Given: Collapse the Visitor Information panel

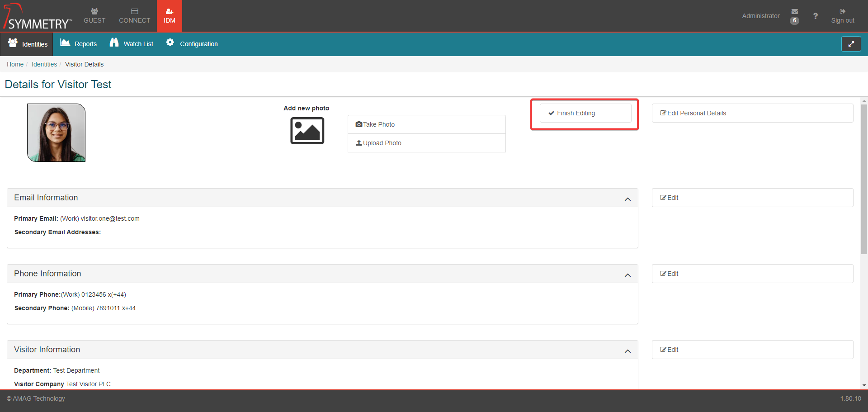Looking at the screenshot, I should click(x=627, y=351).
